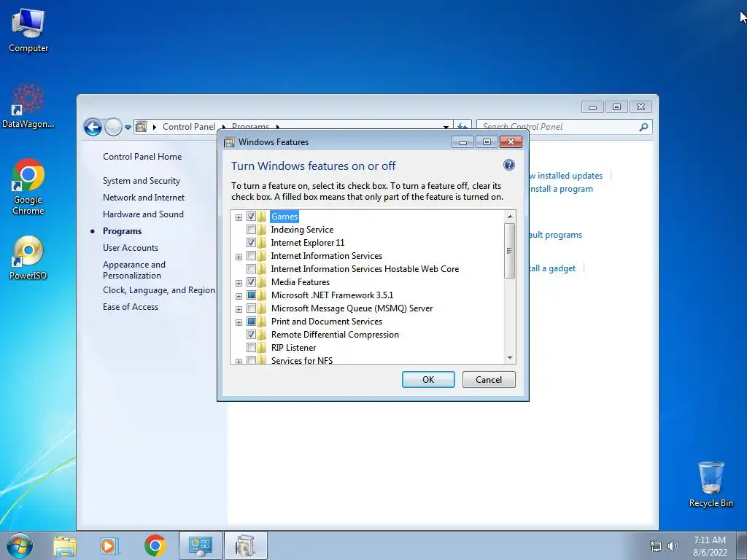Open the installed updates link
Image resolution: width=747 pixels, height=560 pixels.
coord(566,176)
